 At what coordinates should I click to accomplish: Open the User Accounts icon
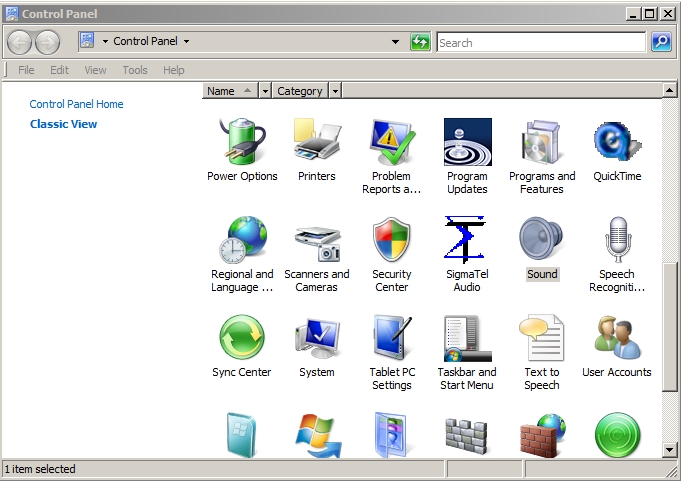click(617, 337)
